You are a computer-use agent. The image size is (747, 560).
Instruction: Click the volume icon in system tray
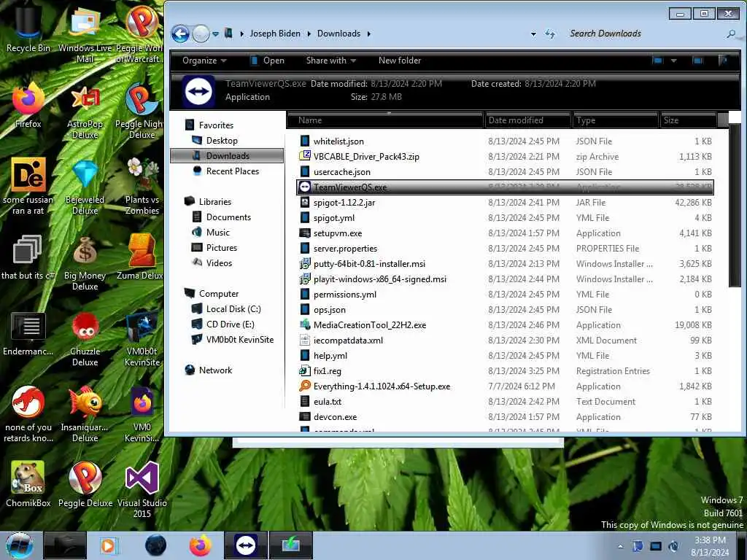tap(673, 545)
